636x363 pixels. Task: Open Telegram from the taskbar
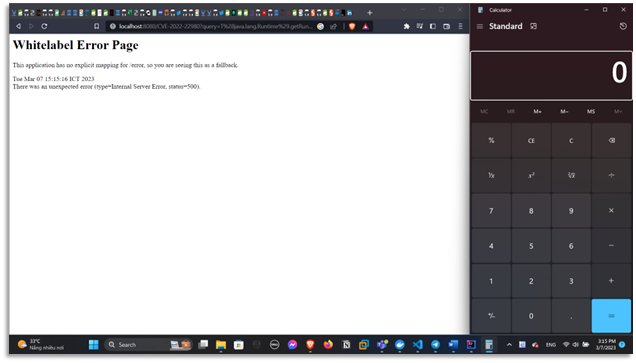pyautogui.click(x=435, y=345)
